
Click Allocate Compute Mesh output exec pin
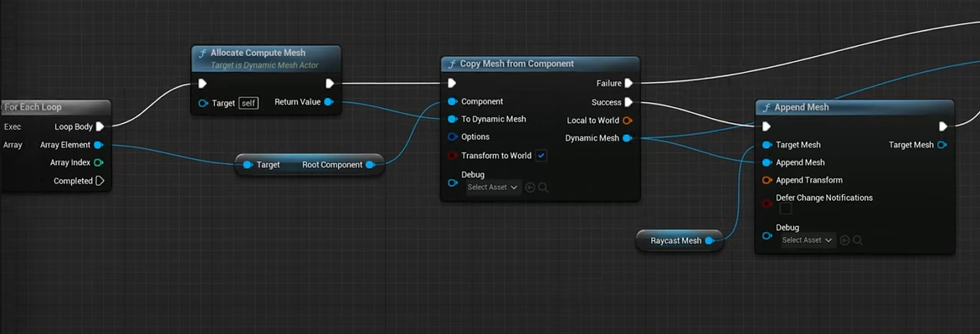point(330,84)
